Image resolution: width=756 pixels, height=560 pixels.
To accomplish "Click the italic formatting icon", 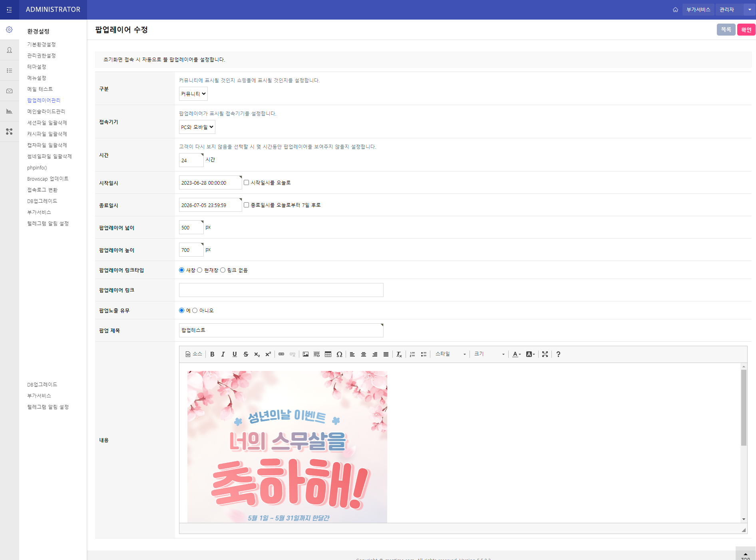I will [x=223, y=354].
